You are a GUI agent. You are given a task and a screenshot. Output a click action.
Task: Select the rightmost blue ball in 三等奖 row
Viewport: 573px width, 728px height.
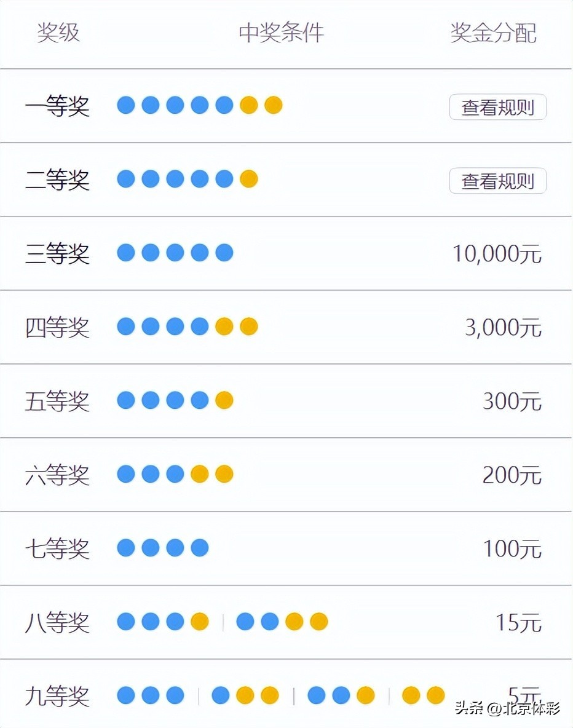pyautogui.click(x=224, y=253)
